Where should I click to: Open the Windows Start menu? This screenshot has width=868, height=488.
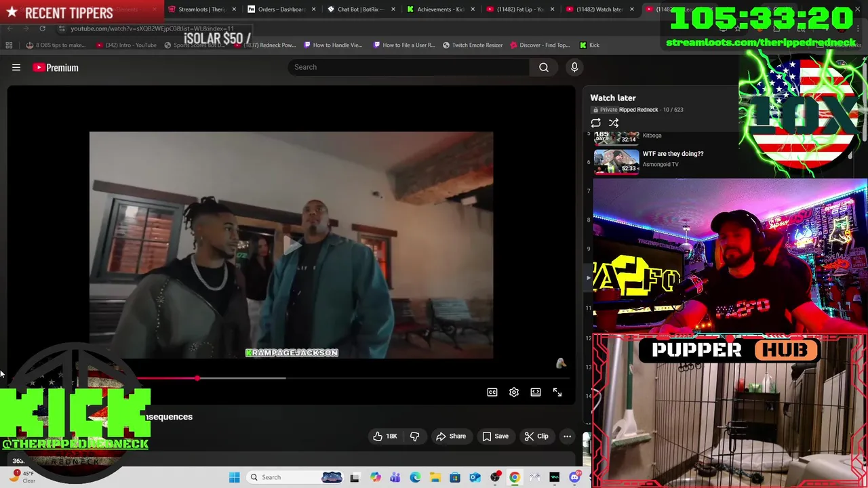coord(234,477)
